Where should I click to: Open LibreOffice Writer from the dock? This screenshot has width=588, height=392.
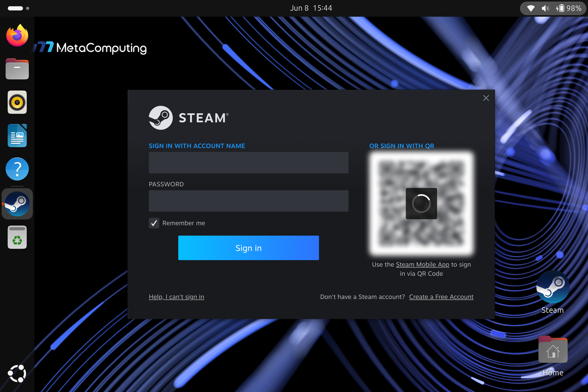[x=17, y=136]
